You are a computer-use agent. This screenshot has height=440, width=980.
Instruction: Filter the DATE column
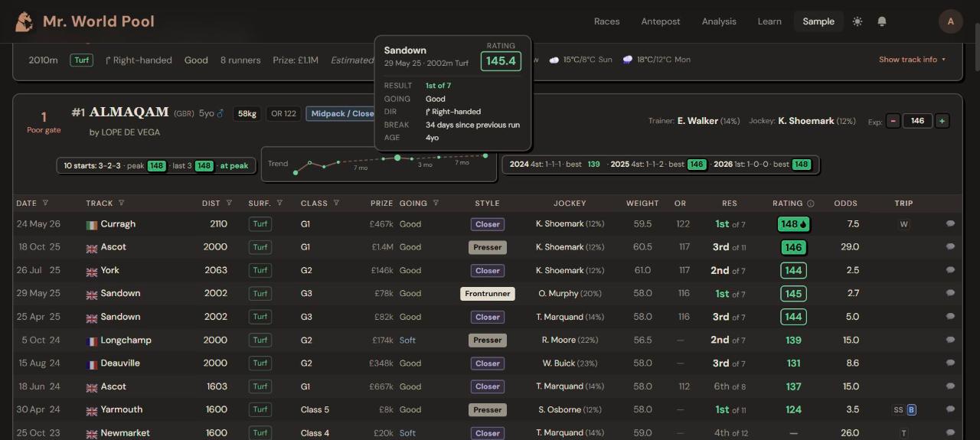coord(45,204)
